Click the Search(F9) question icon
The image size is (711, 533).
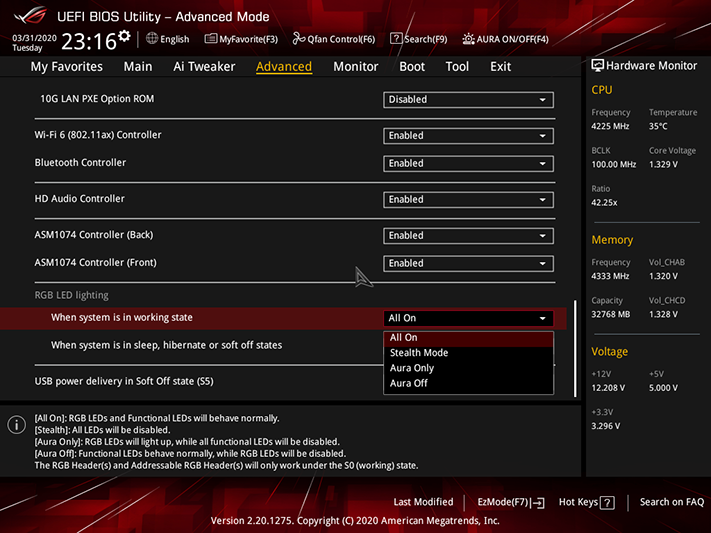coord(396,39)
